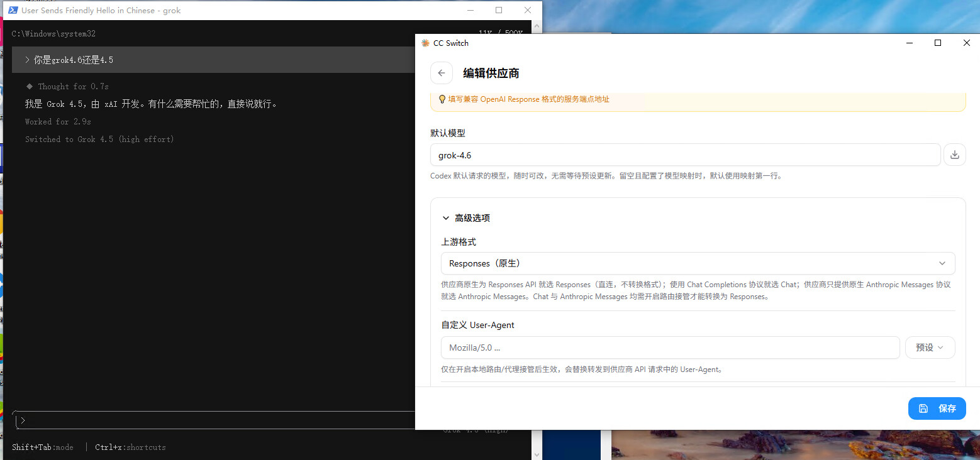This screenshot has height=460, width=980.
Task: Click the Ctrl+x:shortcuts hint in the terminal footer
Action: [x=130, y=447]
